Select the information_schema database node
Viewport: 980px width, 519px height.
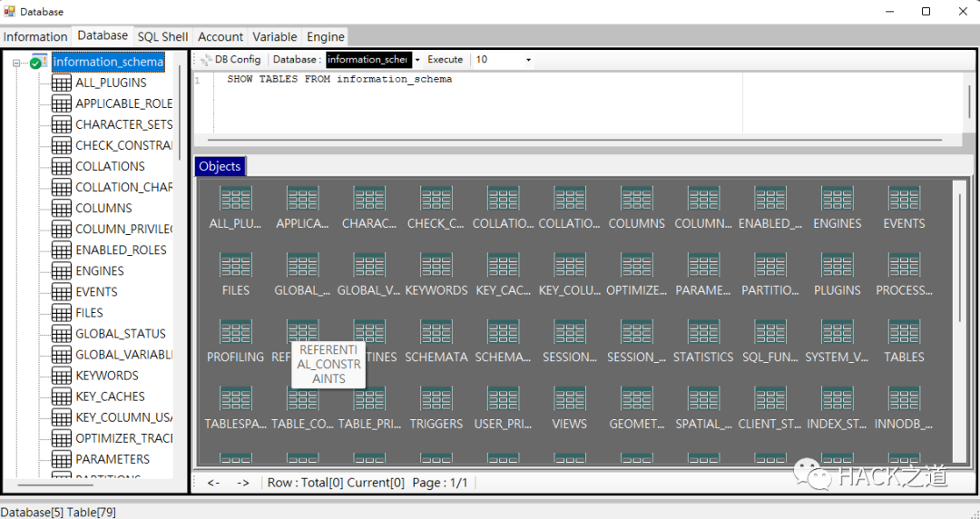[x=108, y=62]
